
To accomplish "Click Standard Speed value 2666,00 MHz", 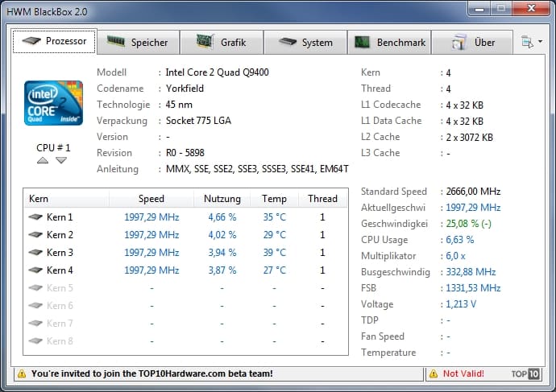I will (x=473, y=192).
